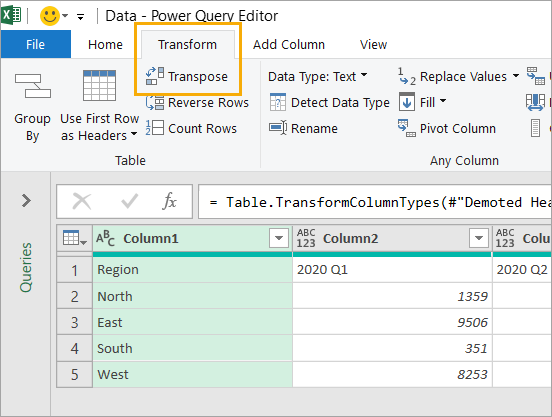Image resolution: width=552 pixels, height=417 pixels.
Task: Select row number 4
Action: (x=75, y=348)
